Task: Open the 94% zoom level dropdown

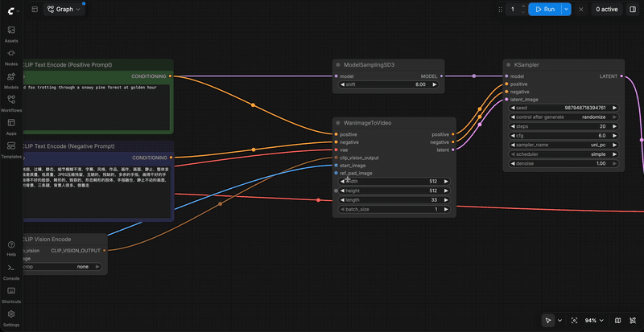Action: (594, 320)
